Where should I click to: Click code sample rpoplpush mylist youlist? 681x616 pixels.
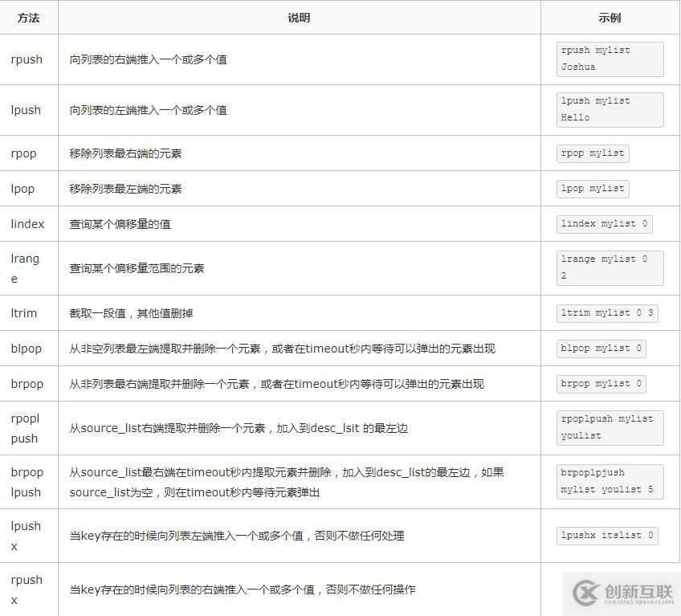pyautogui.click(x=610, y=428)
